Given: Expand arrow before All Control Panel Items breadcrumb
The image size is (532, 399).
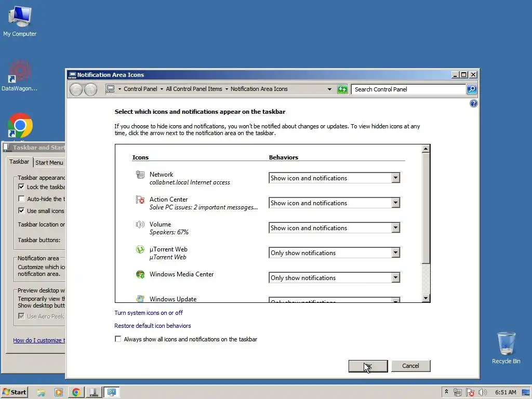Looking at the screenshot, I should (162, 89).
